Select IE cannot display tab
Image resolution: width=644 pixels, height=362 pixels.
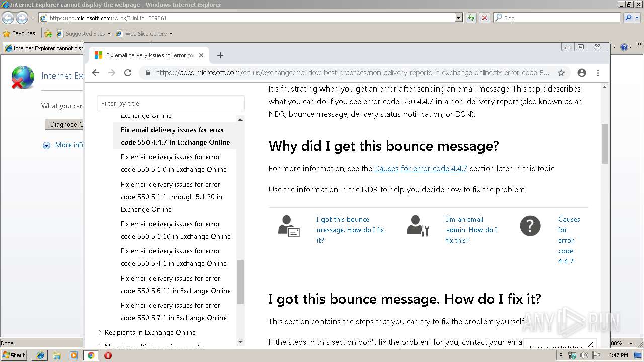[x=43, y=48]
